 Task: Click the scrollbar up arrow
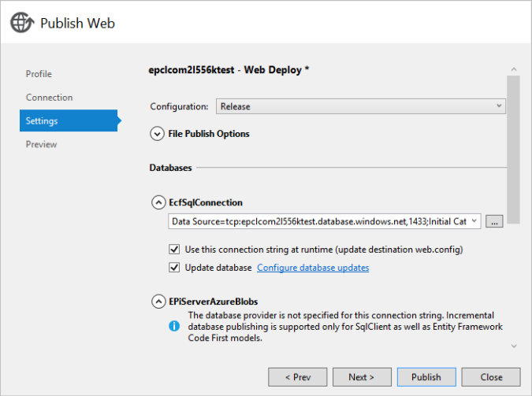[514, 69]
